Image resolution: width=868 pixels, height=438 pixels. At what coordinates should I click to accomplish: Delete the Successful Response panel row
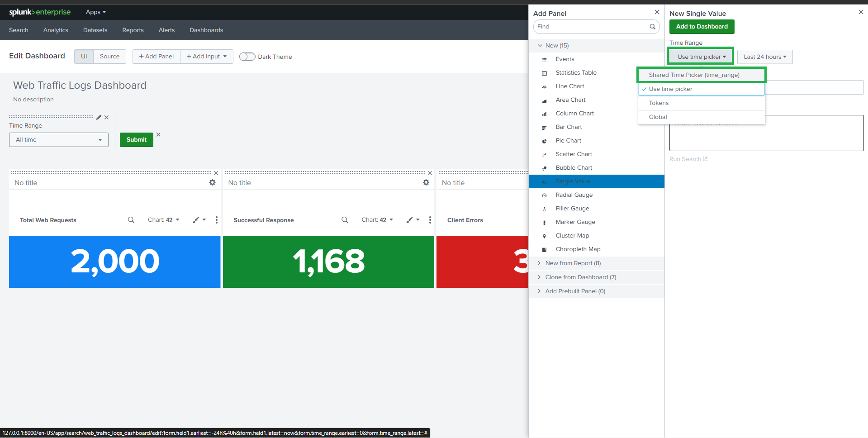[430, 173]
